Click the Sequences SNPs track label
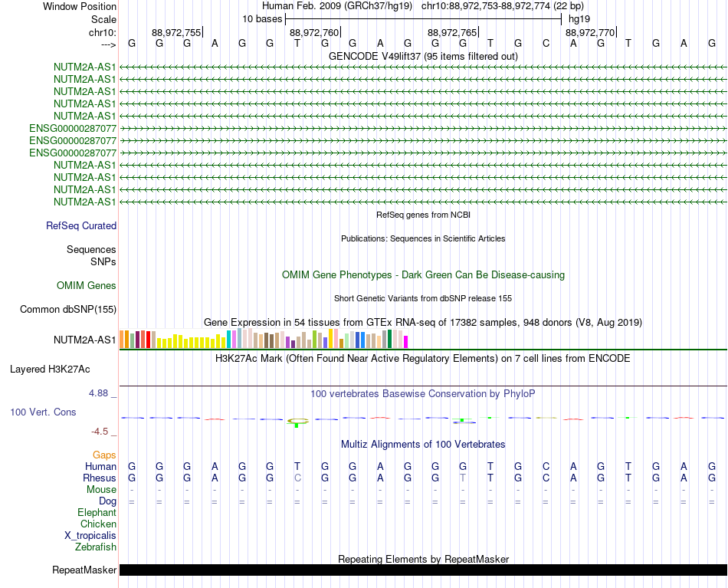Viewport: 728px width, 588px height. pos(91,255)
